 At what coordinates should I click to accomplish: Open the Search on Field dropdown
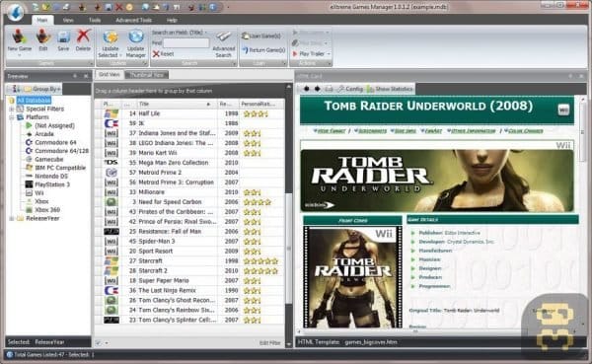(x=180, y=33)
